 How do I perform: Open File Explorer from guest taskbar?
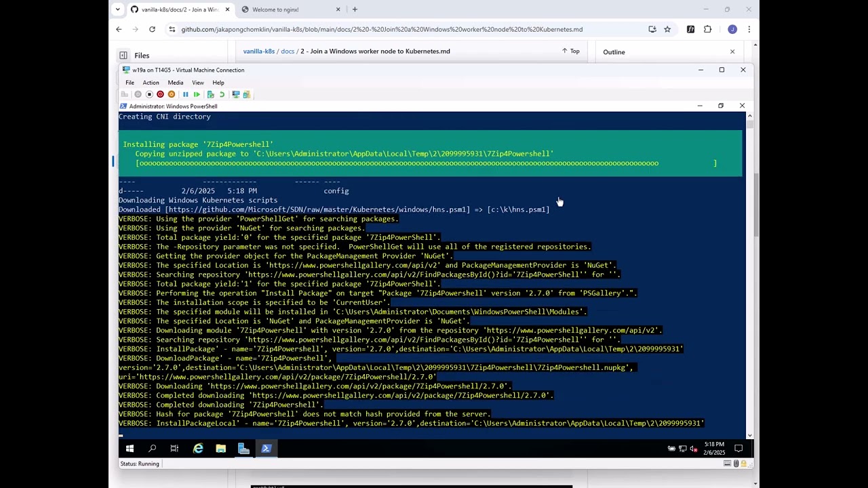point(220,449)
